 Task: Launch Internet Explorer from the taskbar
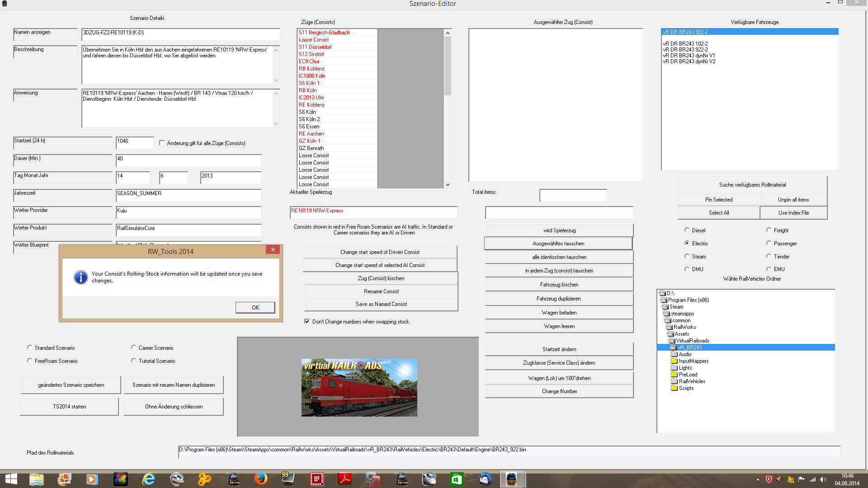[x=148, y=479]
